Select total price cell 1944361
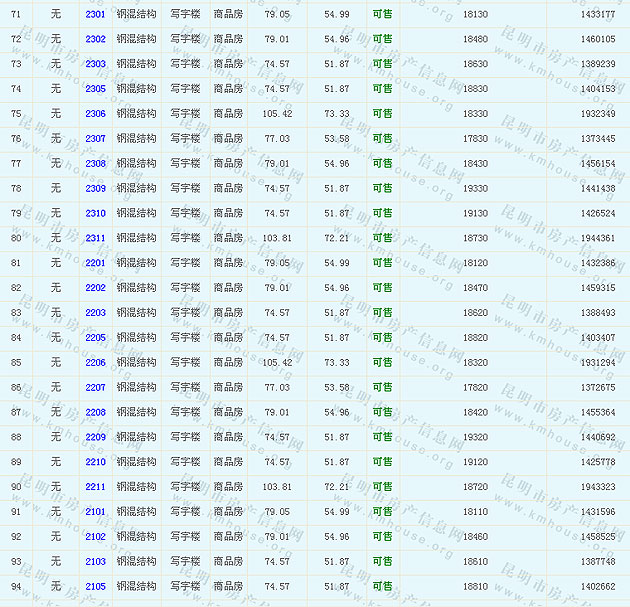630x607 pixels. click(597, 238)
